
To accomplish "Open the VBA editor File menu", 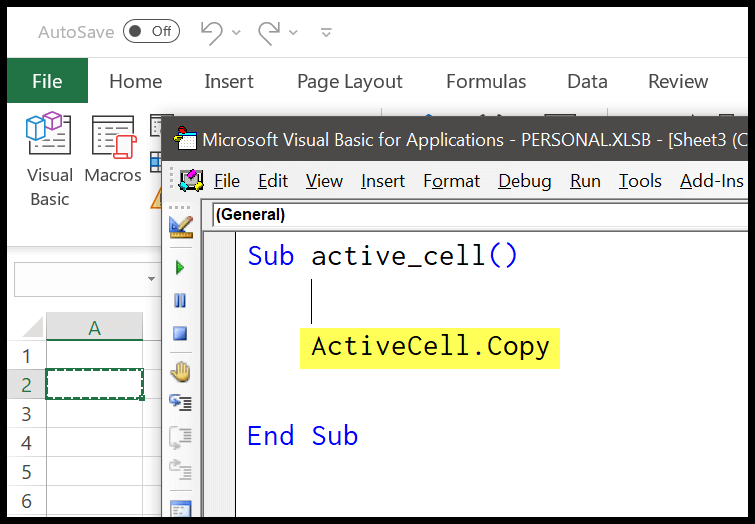I will (227, 181).
